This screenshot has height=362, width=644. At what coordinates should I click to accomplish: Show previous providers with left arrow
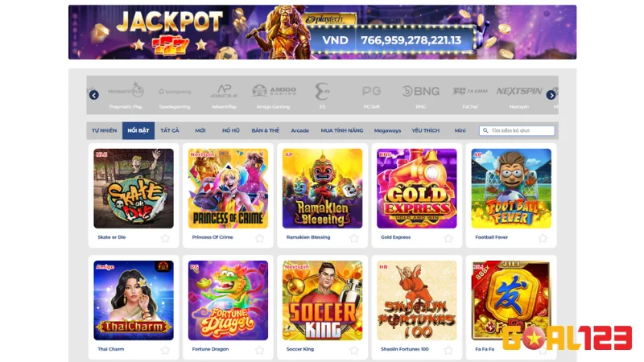(94, 95)
